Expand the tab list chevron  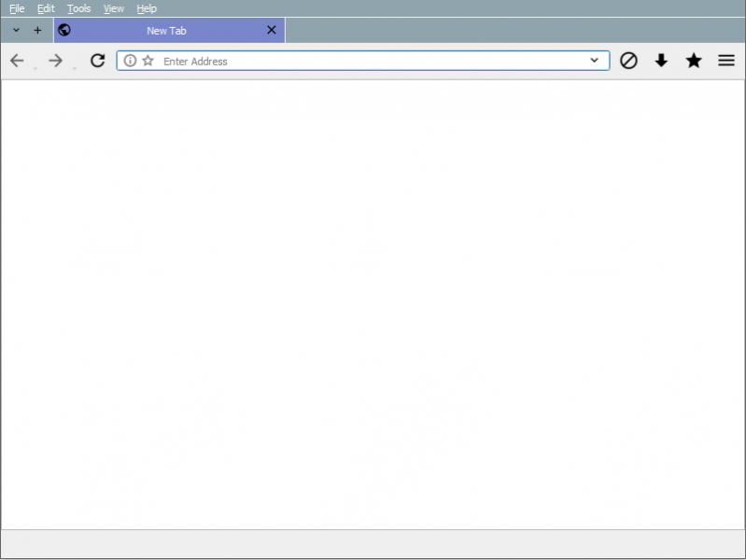coord(16,31)
